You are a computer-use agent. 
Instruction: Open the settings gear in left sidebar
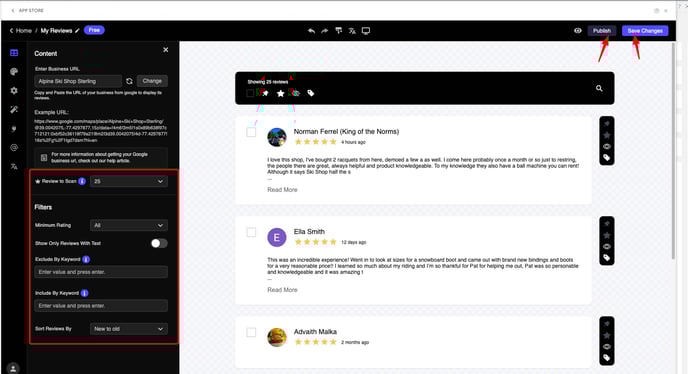click(14, 90)
